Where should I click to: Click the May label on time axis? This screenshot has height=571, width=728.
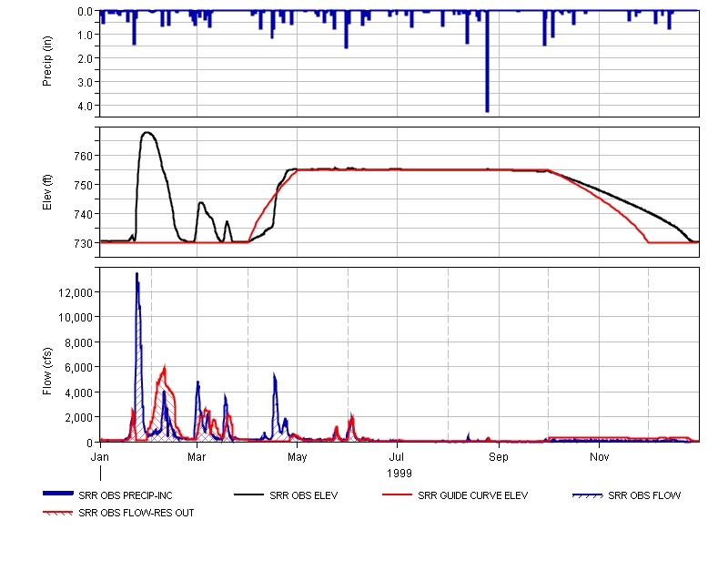(298, 457)
